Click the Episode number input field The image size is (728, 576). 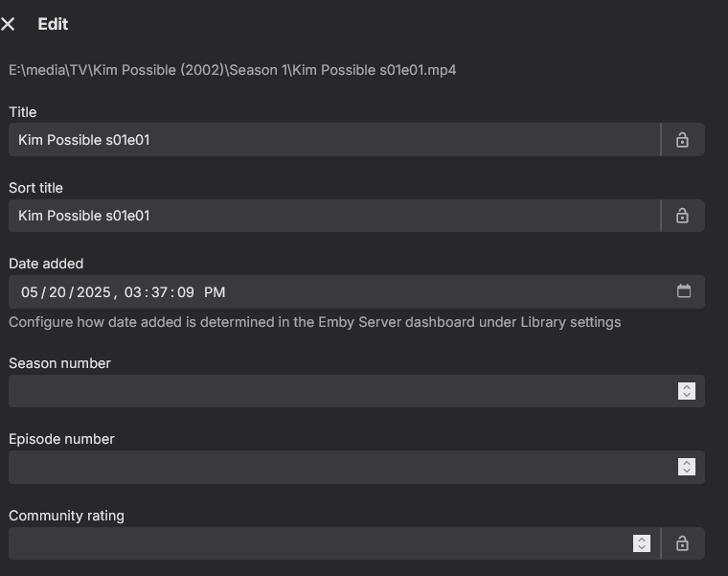point(335,467)
